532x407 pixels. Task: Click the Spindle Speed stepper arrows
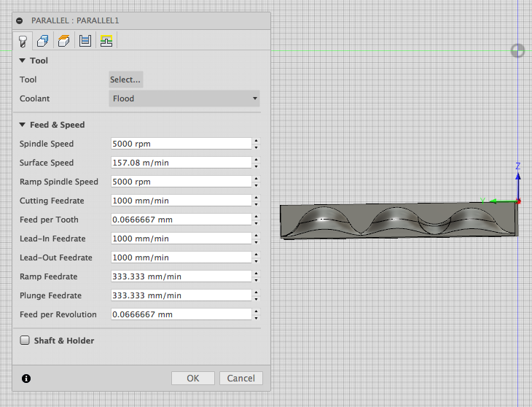click(256, 144)
